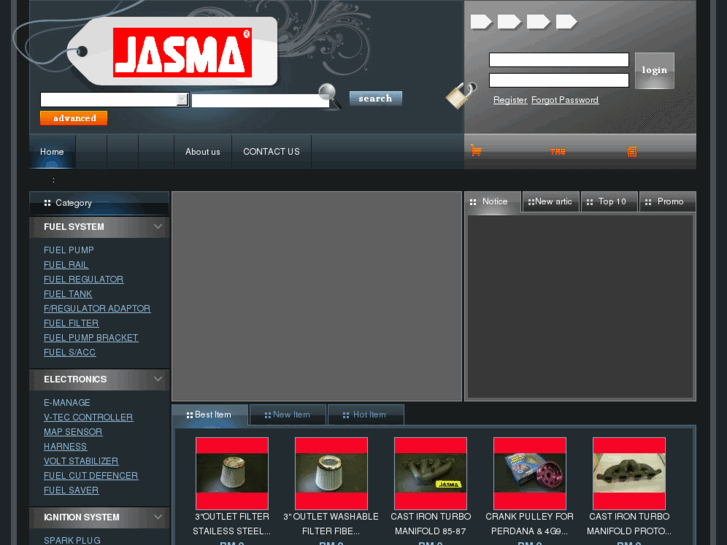Viewport: 727px width, 545px height.
Task: Click the CAST IRON TURBO MANIFOLD 85-87 title
Action: tap(430, 524)
